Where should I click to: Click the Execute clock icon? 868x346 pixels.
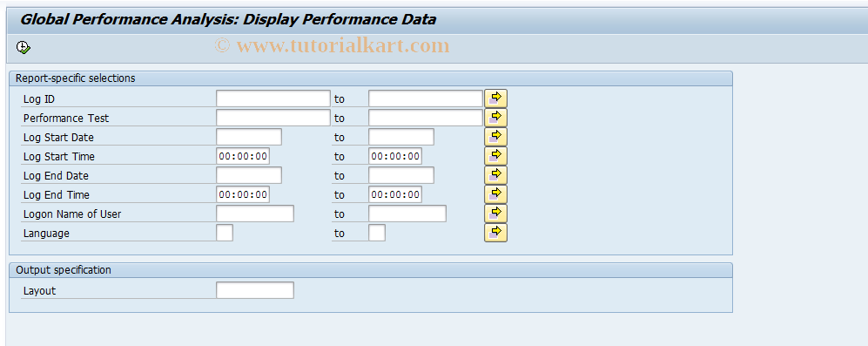(x=24, y=48)
